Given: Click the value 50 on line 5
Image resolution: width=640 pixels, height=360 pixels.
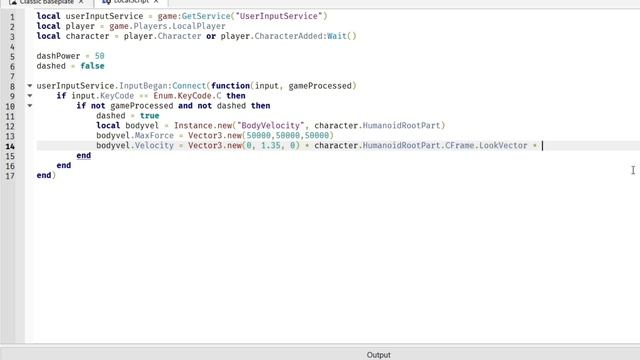Looking at the screenshot, I should [100, 56].
